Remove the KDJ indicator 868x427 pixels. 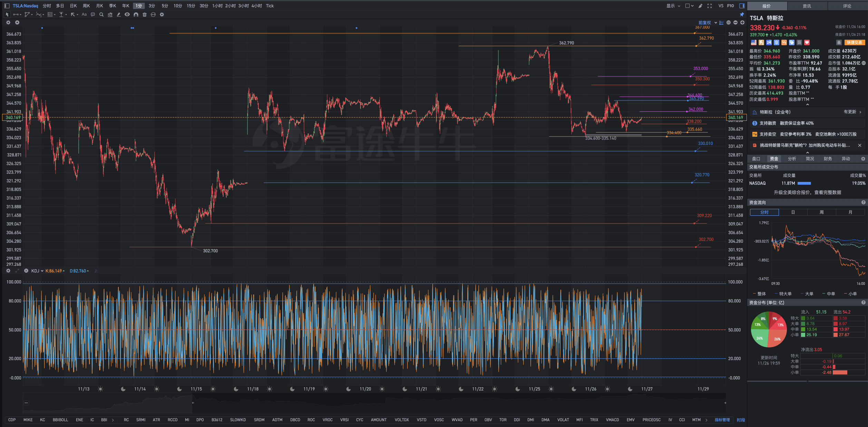point(26,271)
